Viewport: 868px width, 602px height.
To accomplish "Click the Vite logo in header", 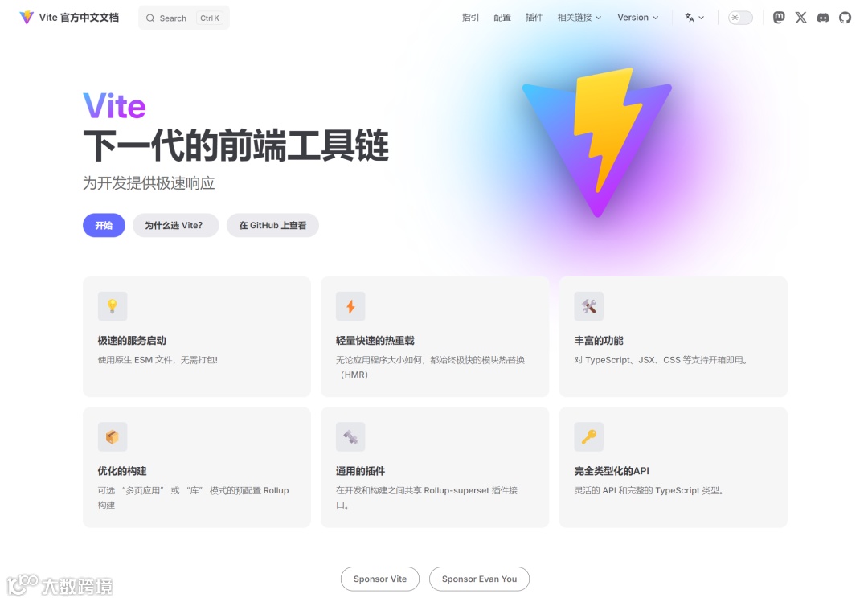I will point(26,18).
